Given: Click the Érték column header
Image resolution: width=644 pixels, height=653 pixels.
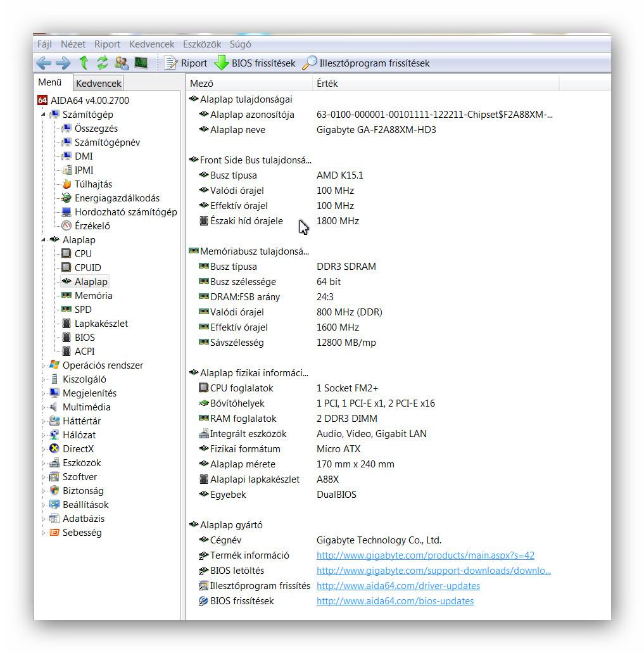Looking at the screenshot, I should coord(436,84).
